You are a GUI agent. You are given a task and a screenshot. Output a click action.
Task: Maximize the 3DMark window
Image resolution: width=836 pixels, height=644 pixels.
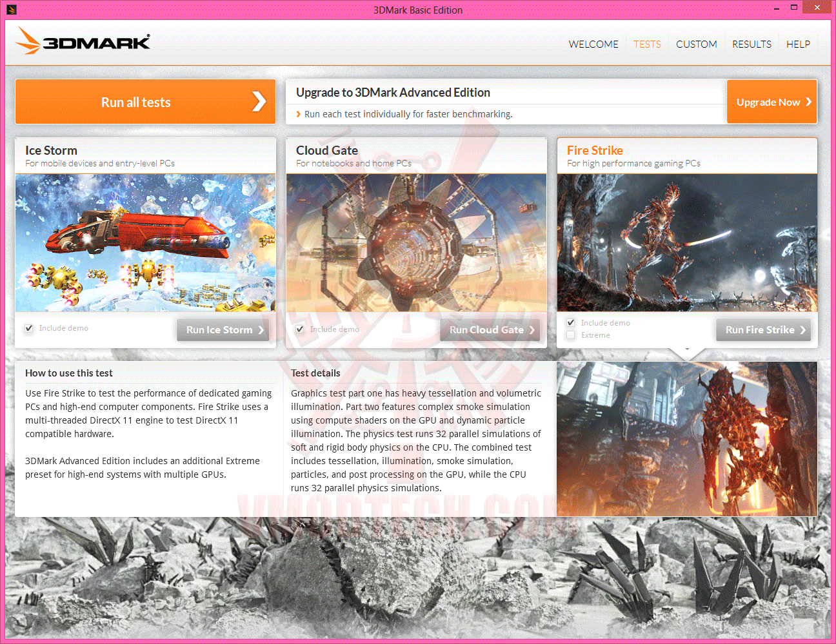coord(794,8)
